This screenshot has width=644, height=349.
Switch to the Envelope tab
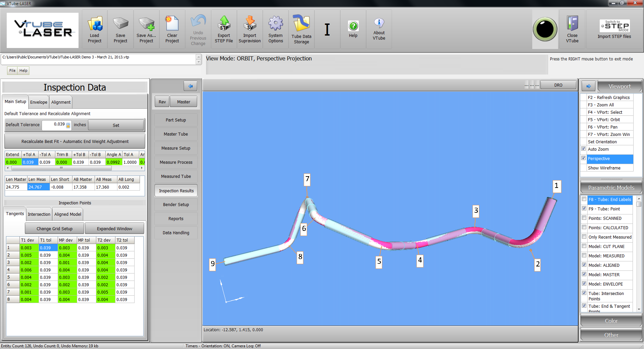pyautogui.click(x=39, y=102)
